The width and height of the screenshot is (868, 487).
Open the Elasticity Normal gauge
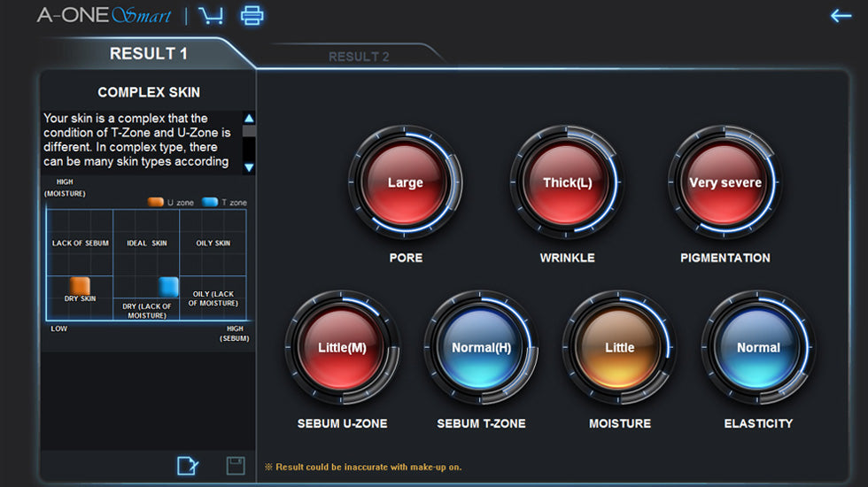[x=758, y=348]
